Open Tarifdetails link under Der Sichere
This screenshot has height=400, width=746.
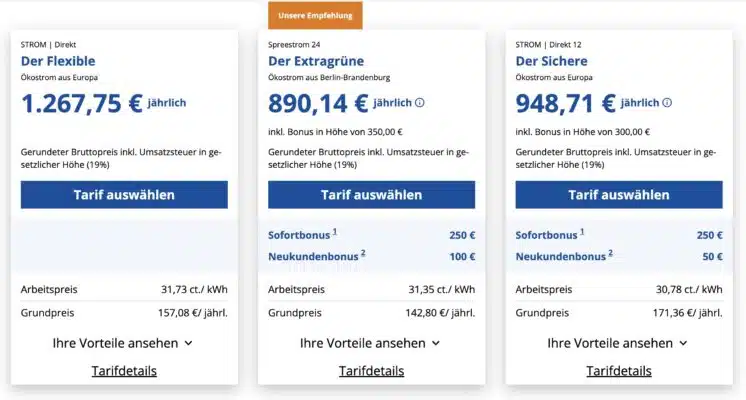pyautogui.click(x=619, y=371)
